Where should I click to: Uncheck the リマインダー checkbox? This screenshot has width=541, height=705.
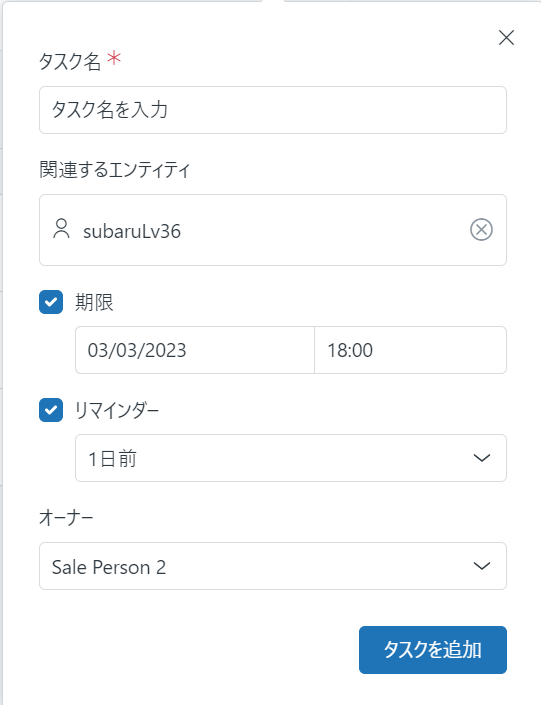[51, 410]
